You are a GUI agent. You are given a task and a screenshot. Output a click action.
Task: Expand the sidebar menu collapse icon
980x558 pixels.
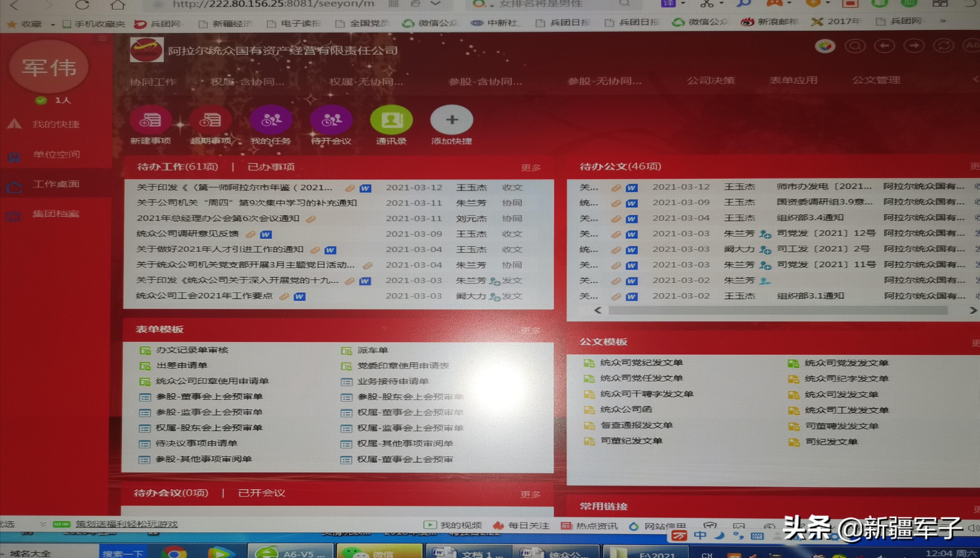click(102, 38)
